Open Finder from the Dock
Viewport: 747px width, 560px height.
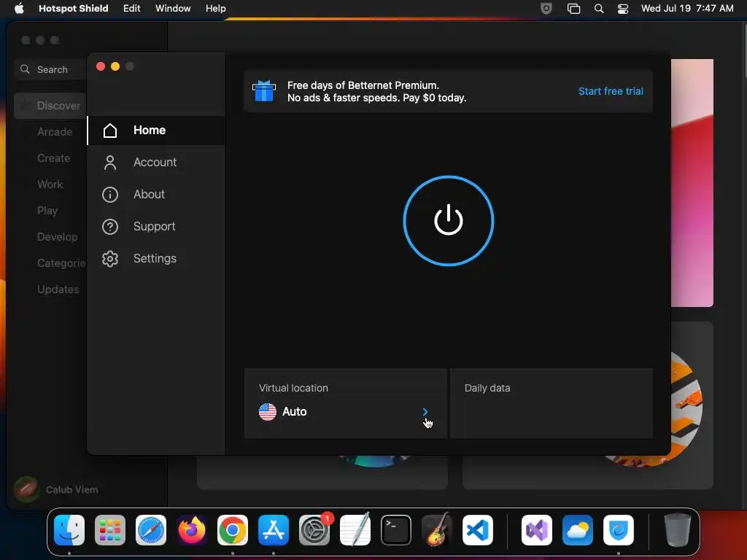[x=69, y=530]
